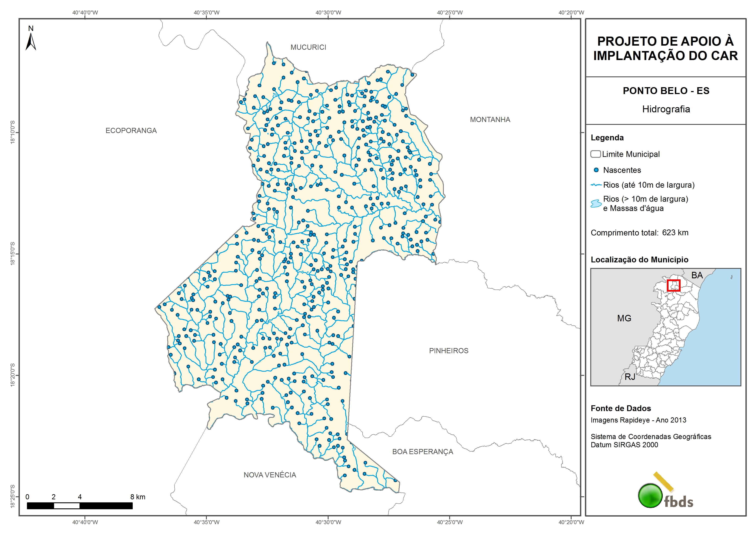The height and width of the screenshot is (534, 756).
Task: Click the red locator square in inset map
Action: coord(673,285)
